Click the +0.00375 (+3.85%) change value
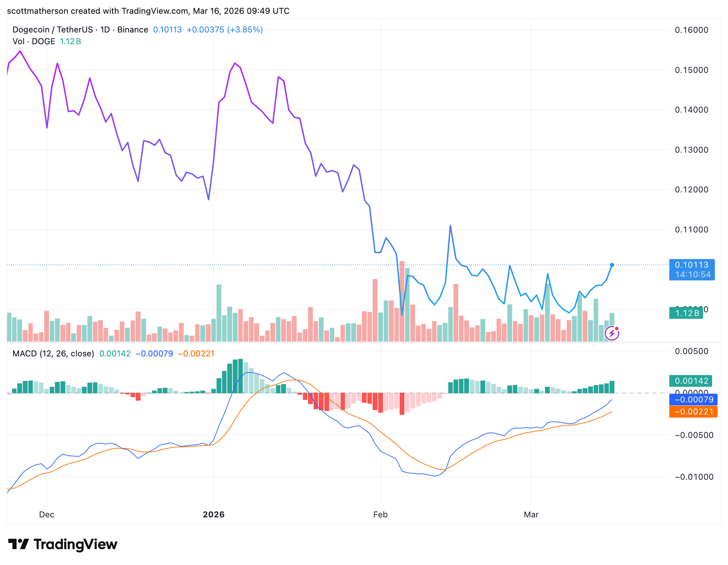The width and height of the screenshot is (728, 565). (225, 30)
